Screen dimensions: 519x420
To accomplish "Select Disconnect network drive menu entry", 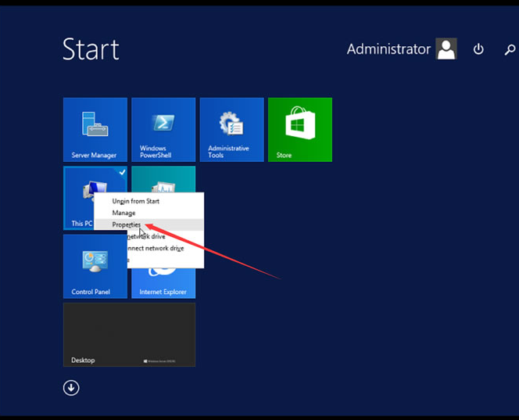I will tap(154, 248).
